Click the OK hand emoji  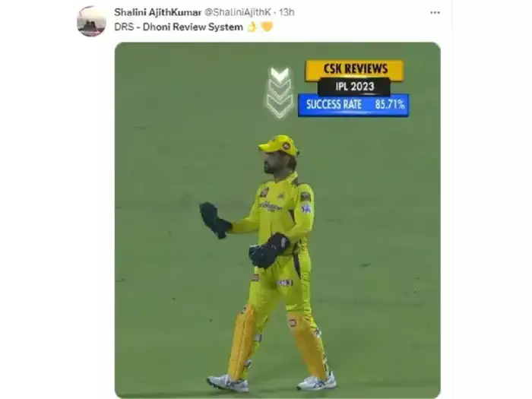coord(252,27)
